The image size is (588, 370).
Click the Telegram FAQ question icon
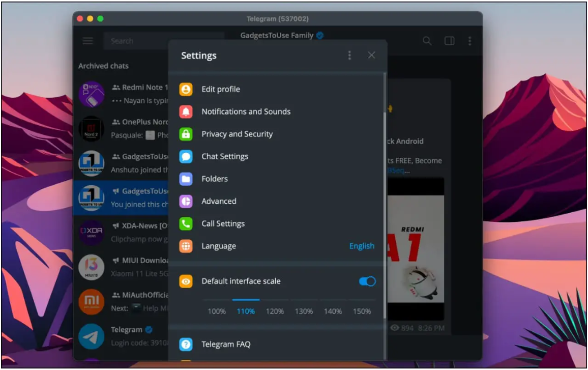point(186,345)
